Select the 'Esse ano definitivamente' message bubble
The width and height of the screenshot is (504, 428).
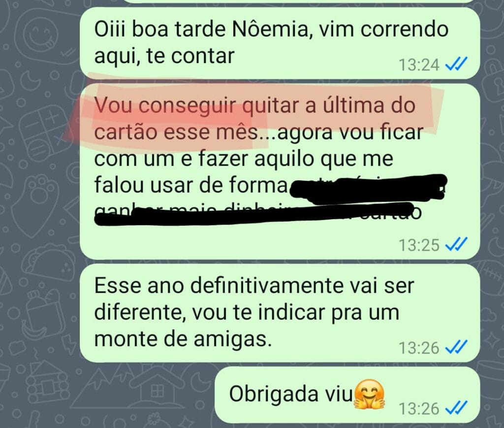(x=280, y=313)
